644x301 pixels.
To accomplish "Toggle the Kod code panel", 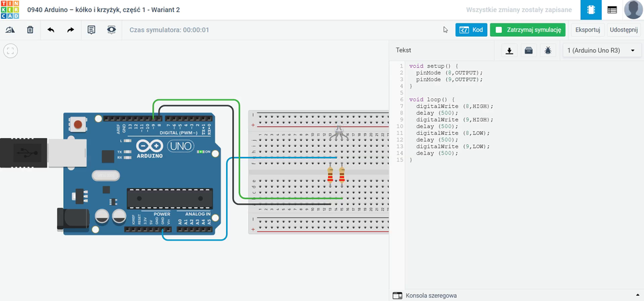I will [x=471, y=30].
